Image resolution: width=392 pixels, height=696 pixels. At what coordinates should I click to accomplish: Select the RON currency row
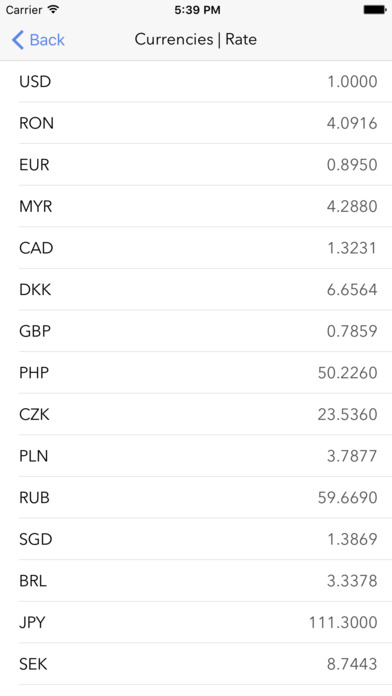[196, 123]
